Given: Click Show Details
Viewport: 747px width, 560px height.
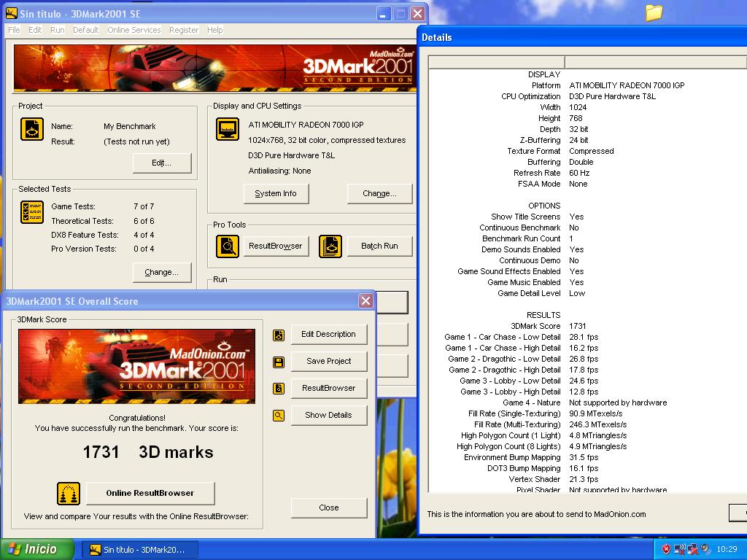Looking at the screenshot, I should pos(329,415).
